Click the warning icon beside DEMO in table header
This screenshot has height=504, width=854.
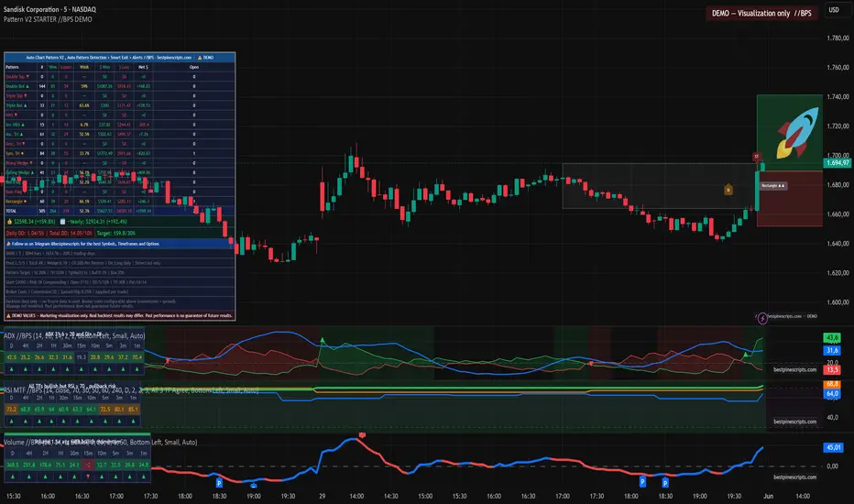point(200,57)
